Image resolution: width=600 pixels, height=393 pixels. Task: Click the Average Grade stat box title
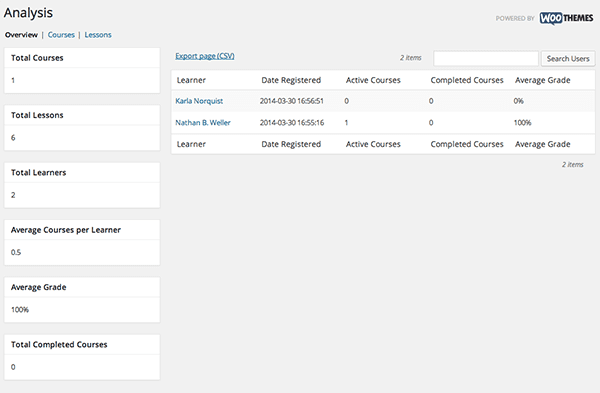(38, 287)
